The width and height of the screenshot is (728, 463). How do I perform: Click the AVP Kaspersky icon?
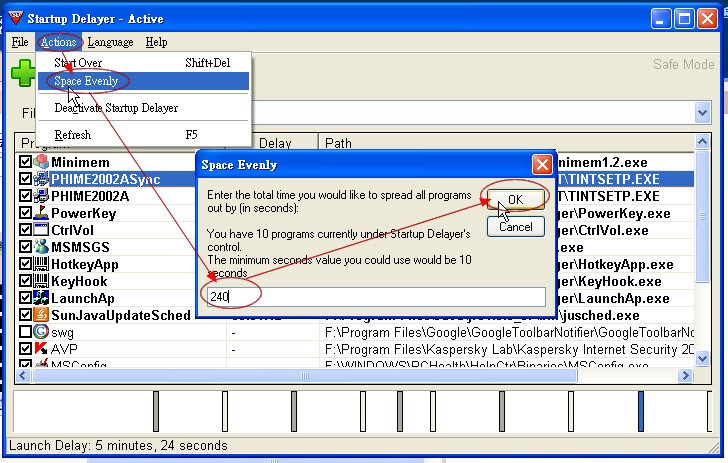(41, 348)
